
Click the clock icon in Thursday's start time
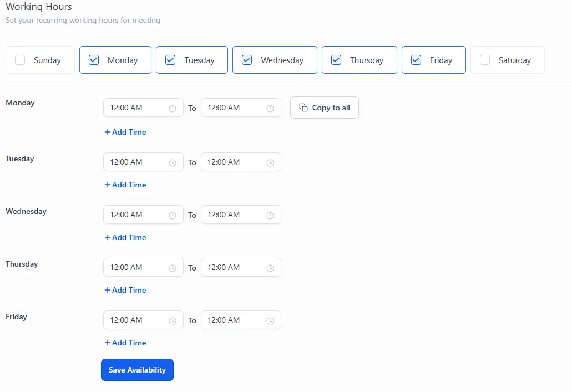pyautogui.click(x=173, y=268)
